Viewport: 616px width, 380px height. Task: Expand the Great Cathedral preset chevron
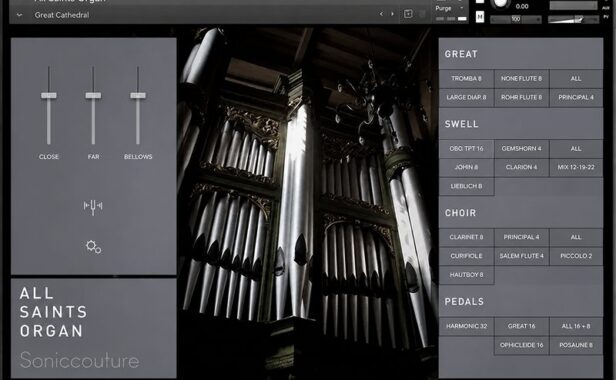pyautogui.click(x=19, y=15)
